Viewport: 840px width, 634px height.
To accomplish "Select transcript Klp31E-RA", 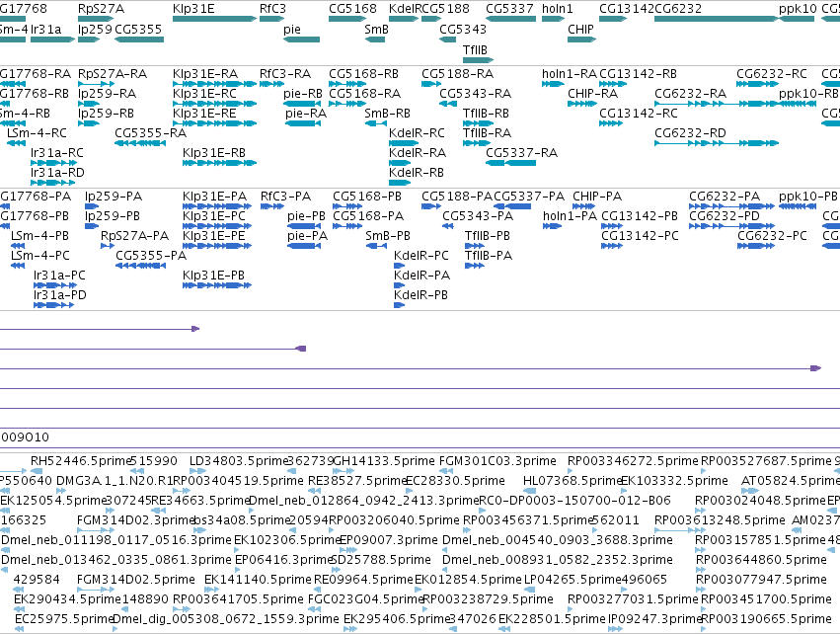I will click(x=214, y=84).
